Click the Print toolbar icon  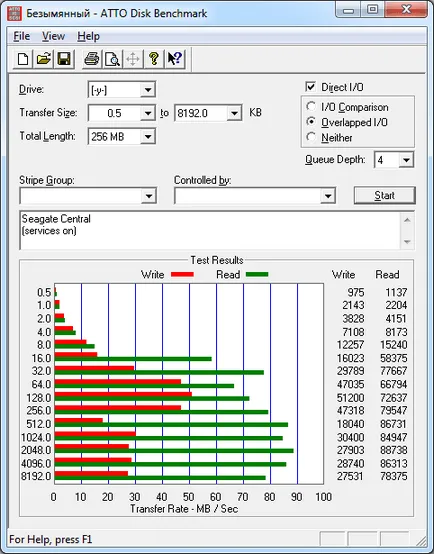(92, 59)
